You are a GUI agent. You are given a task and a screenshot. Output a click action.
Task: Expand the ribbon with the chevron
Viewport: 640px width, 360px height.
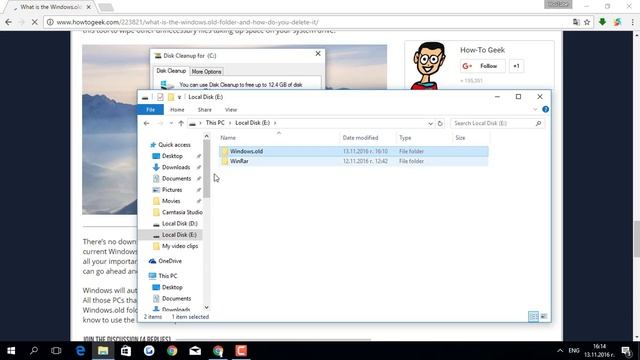point(535,109)
